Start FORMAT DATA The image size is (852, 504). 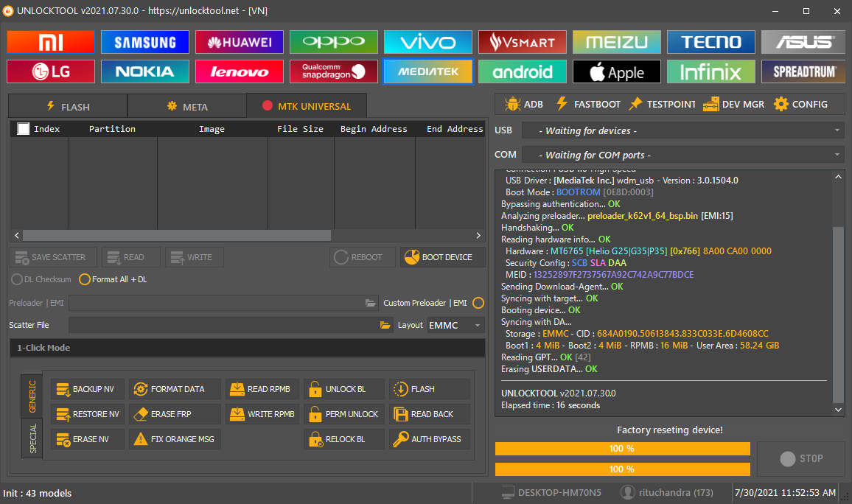[x=175, y=389]
